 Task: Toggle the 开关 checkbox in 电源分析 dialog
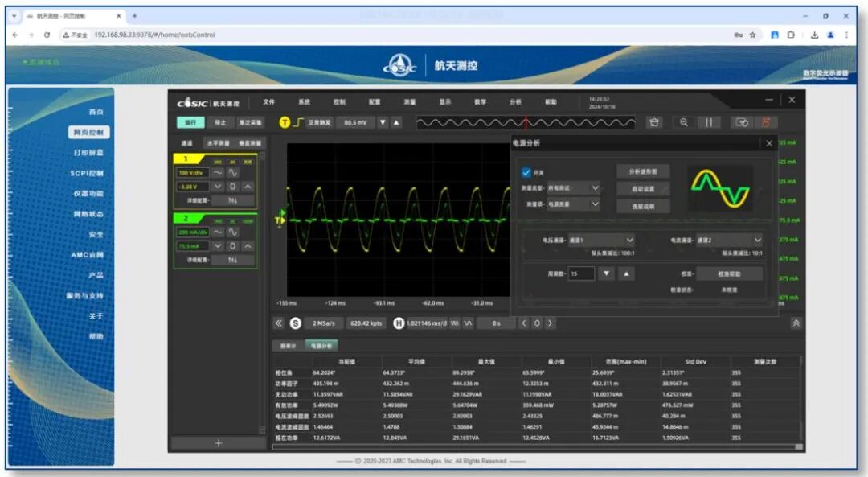coord(526,172)
